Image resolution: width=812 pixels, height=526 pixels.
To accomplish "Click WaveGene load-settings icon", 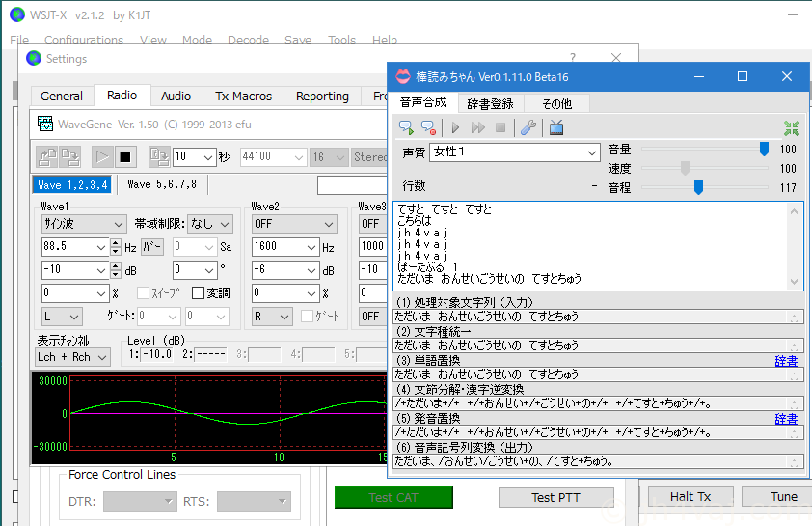I will click(46, 157).
